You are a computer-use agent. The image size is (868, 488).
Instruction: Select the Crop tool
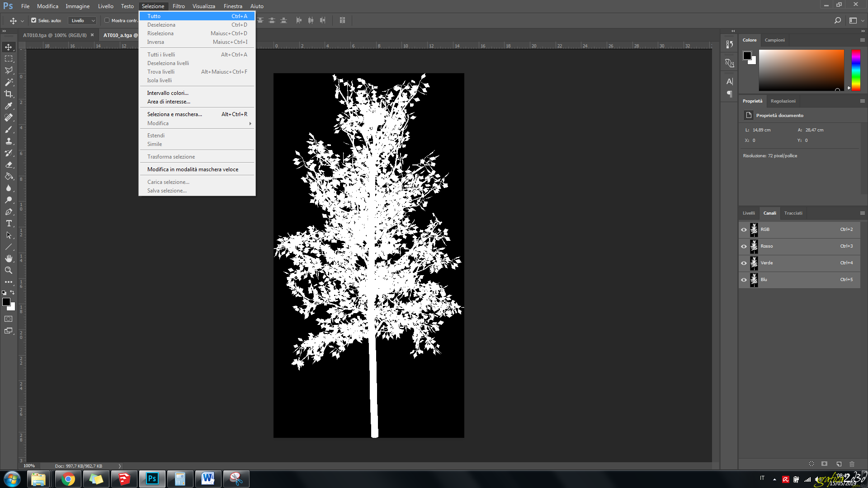coord(9,94)
